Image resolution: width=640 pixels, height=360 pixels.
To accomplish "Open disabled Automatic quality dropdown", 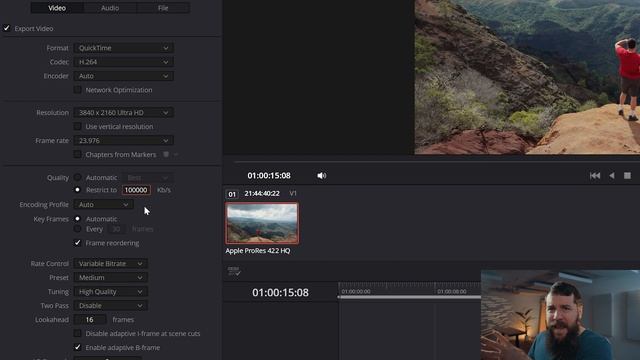I will click(x=147, y=178).
